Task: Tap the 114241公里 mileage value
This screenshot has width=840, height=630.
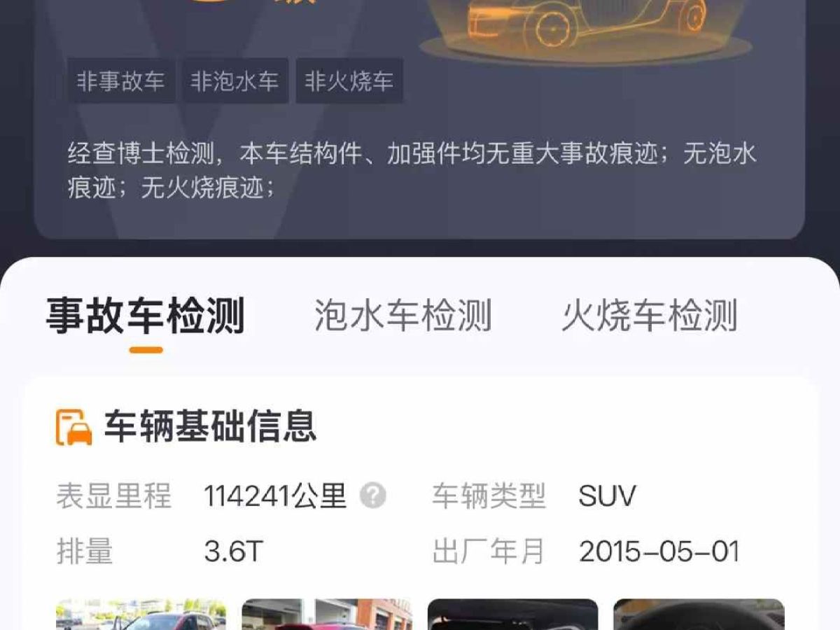Action: (275, 496)
